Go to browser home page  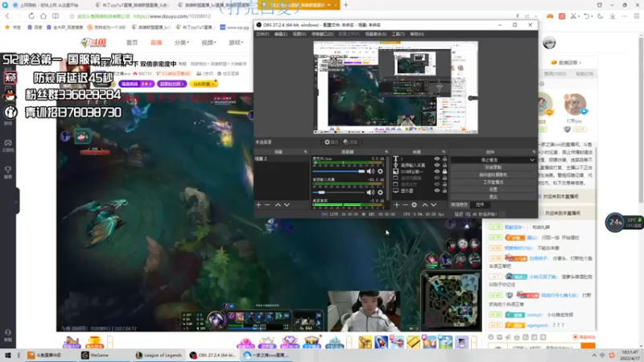point(43,16)
